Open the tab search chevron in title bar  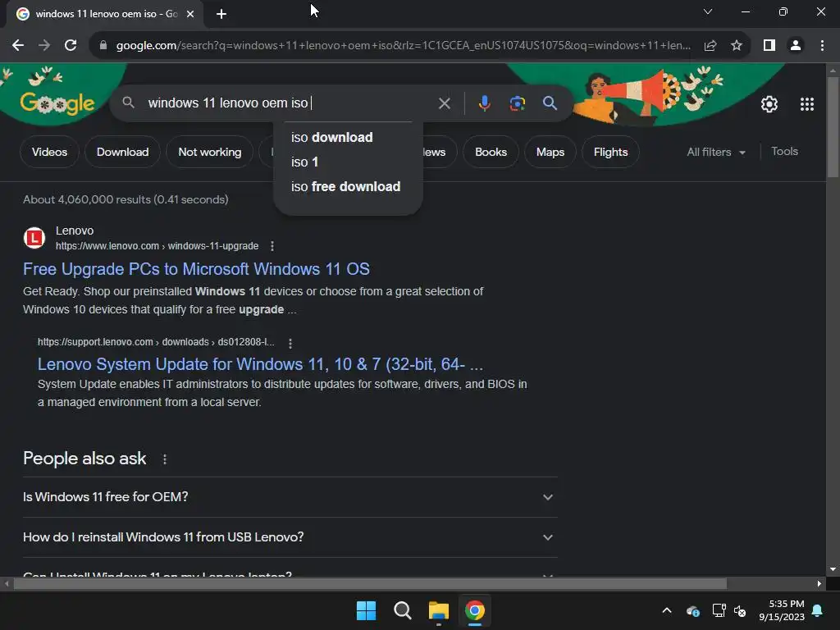[708, 11]
